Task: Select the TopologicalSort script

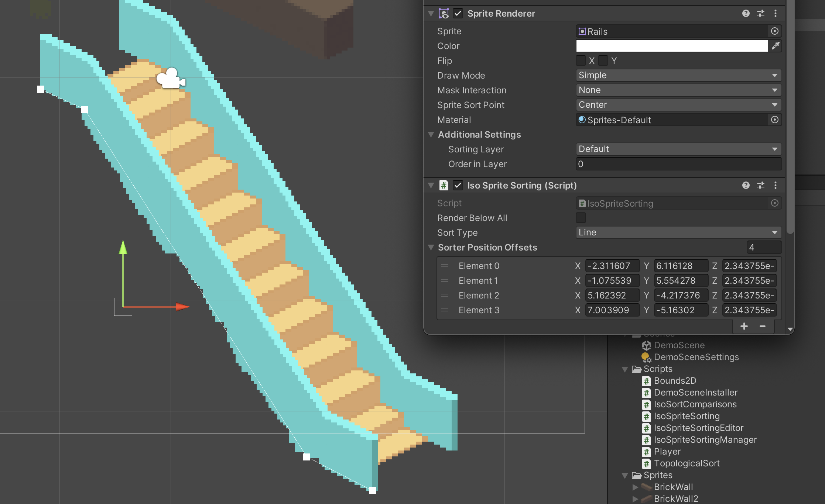Action: [x=681, y=463]
